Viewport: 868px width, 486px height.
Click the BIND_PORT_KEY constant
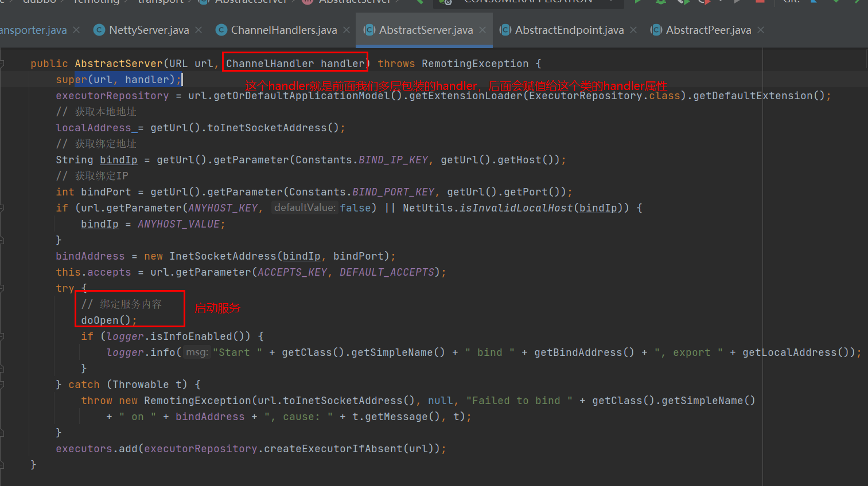pos(393,192)
